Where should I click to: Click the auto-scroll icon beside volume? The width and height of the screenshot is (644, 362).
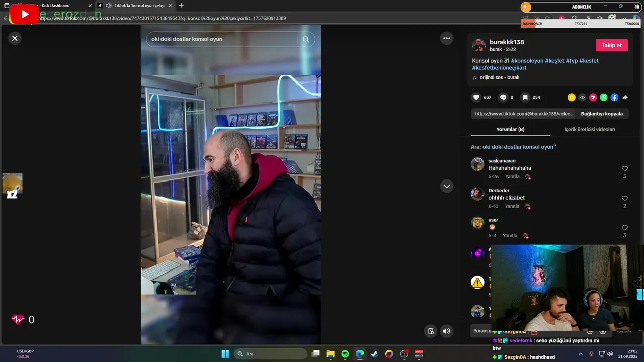click(x=431, y=331)
